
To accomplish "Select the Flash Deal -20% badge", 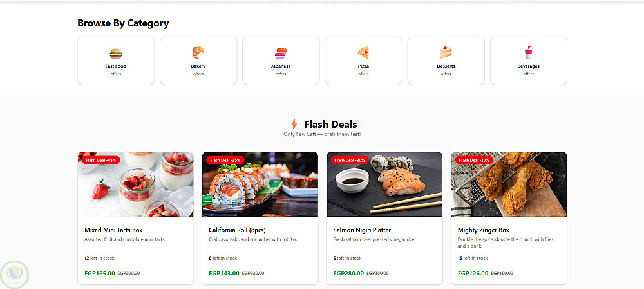I will 350,160.
